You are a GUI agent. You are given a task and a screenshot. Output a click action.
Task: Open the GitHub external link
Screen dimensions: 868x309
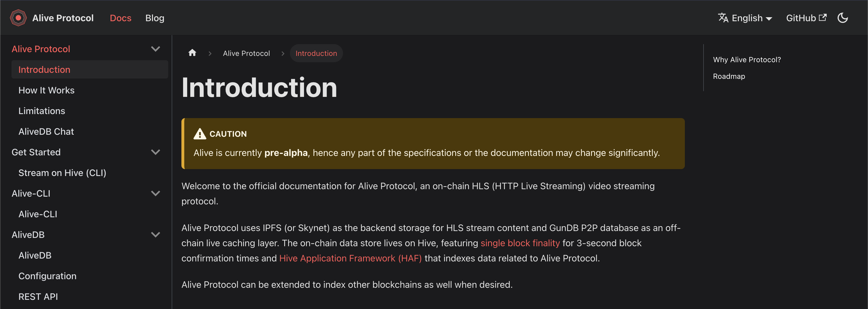tap(806, 18)
